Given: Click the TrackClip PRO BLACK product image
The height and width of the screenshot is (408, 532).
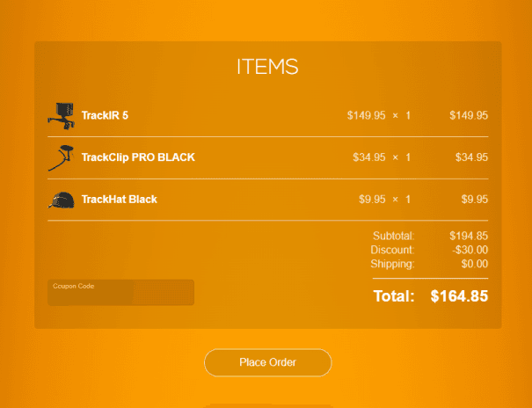Looking at the screenshot, I should click(61, 157).
